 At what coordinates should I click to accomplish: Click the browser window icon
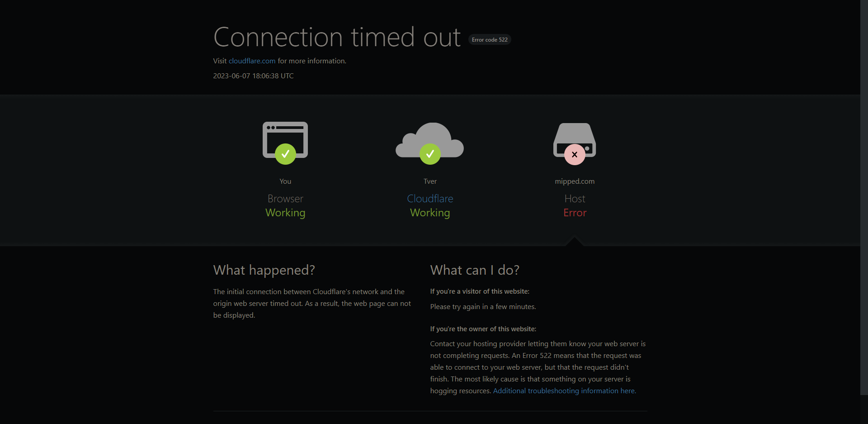click(x=285, y=139)
